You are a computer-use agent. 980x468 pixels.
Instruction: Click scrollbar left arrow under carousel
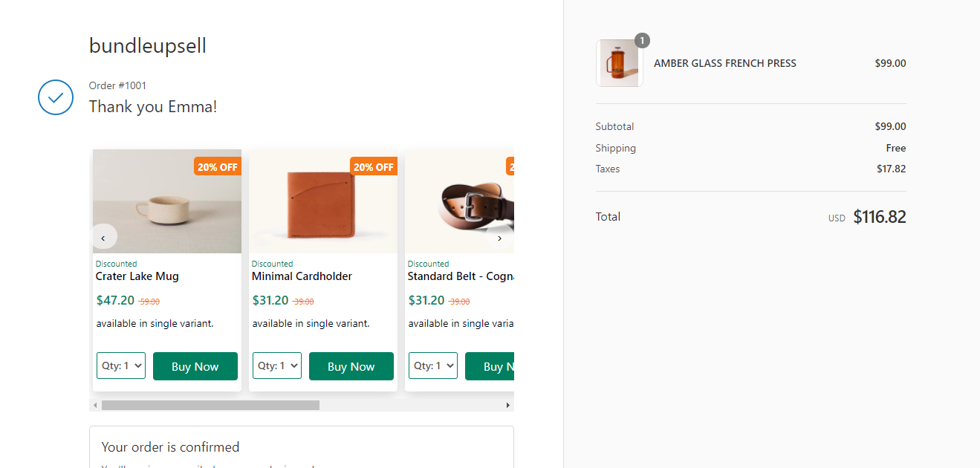coord(95,406)
